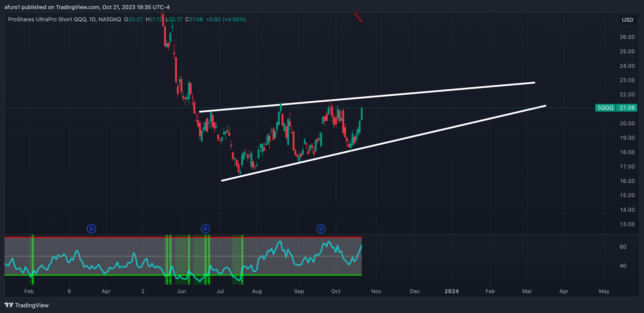
Task: Click the Nov time axis label
Action: click(x=376, y=291)
